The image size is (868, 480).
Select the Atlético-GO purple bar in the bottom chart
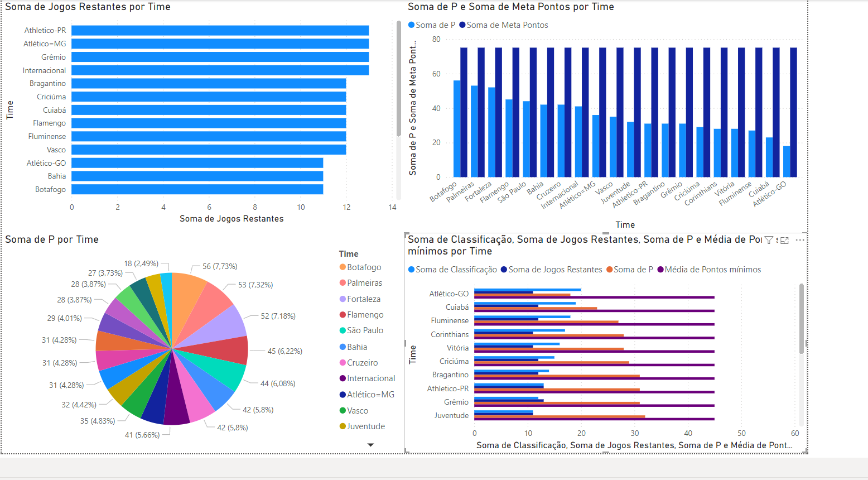(594, 297)
